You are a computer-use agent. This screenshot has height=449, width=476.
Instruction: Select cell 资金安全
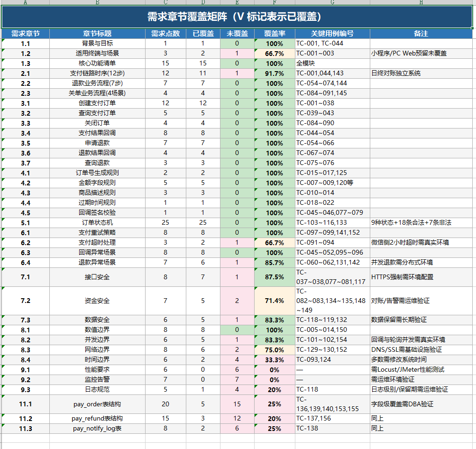tap(98, 301)
